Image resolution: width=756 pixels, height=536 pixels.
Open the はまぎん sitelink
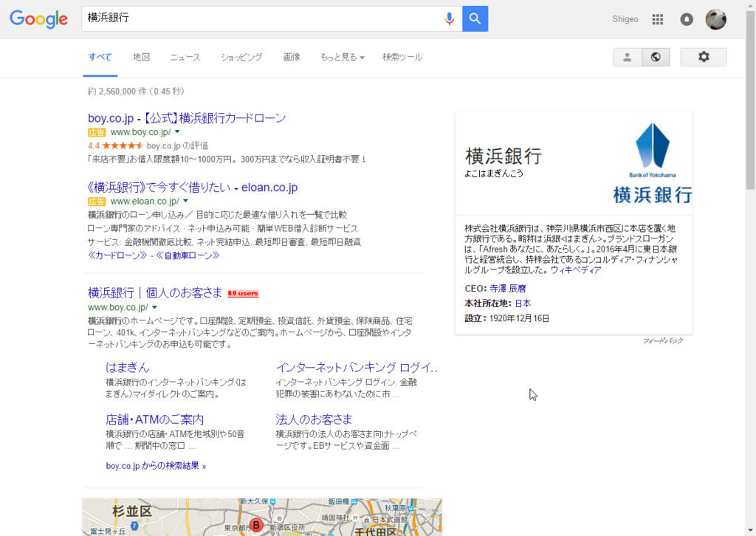tap(127, 367)
